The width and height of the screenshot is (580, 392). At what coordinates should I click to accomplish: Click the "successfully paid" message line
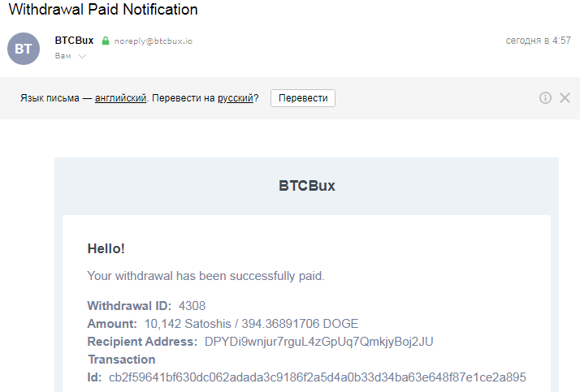[206, 276]
